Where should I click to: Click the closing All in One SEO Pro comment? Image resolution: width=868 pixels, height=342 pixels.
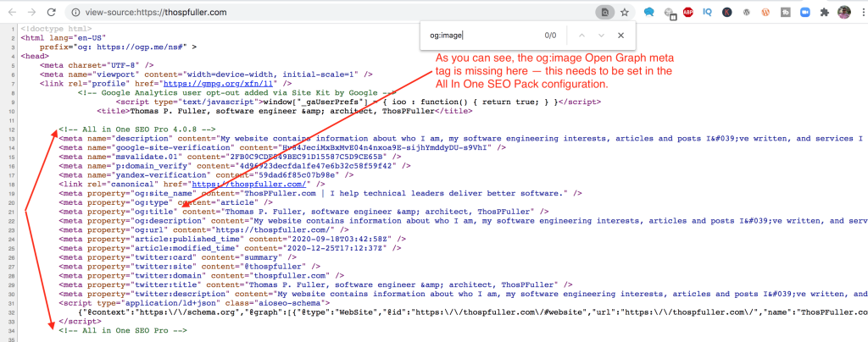(x=123, y=330)
